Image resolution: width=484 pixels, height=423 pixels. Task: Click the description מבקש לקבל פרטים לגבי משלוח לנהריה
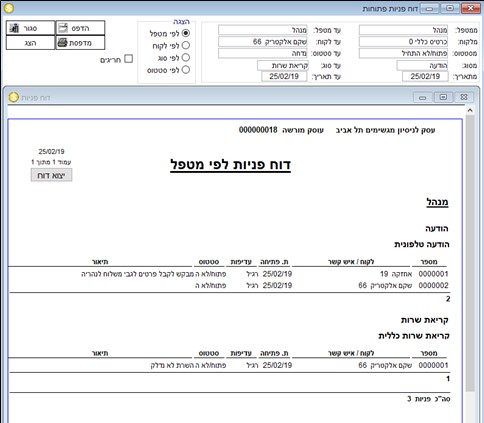(138, 274)
